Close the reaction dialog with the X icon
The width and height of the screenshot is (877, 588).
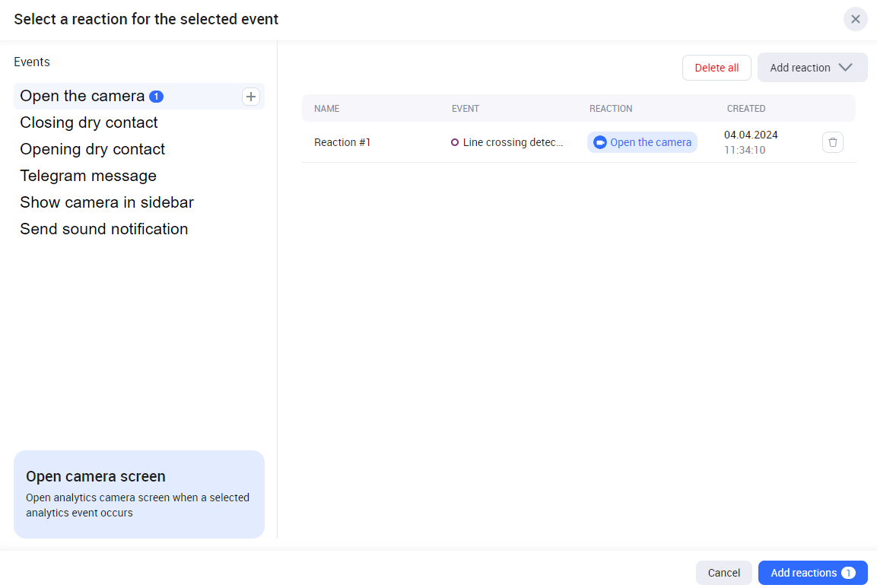point(856,19)
